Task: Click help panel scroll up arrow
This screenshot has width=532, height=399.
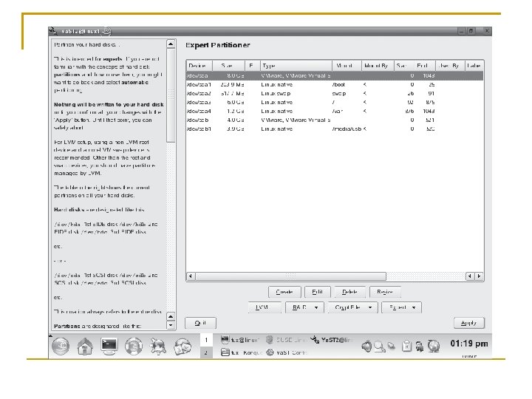Action: 171,44
